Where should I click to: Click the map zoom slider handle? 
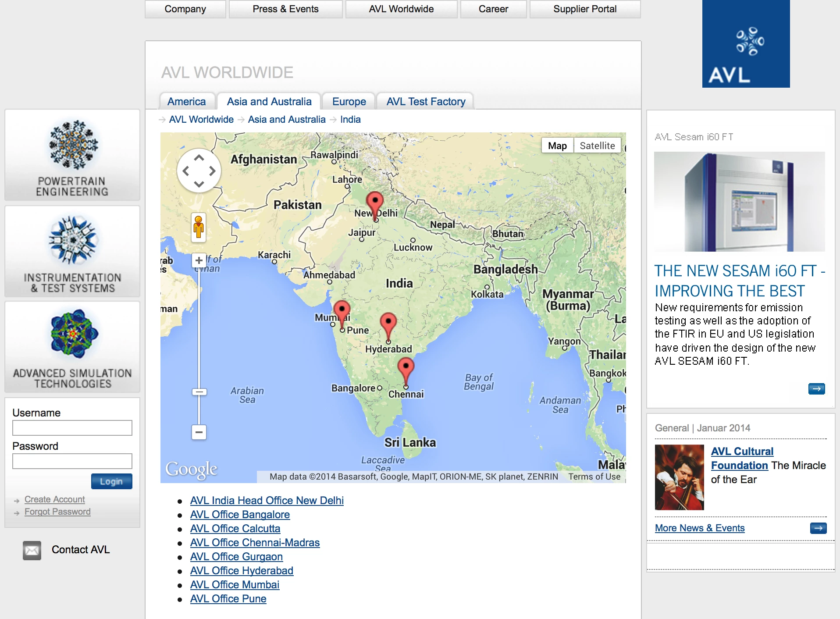[x=199, y=392]
